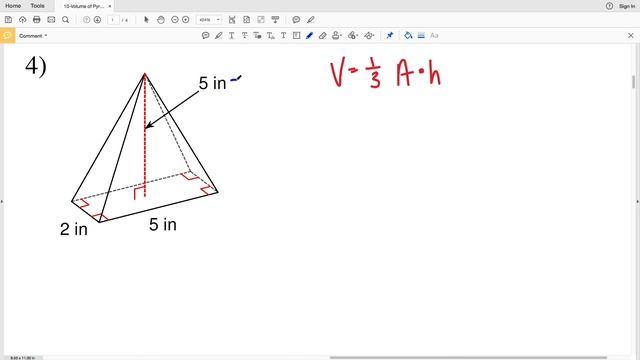640x360 pixels.
Task: Open the stamp tool dropdown
Action: (337, 36)
